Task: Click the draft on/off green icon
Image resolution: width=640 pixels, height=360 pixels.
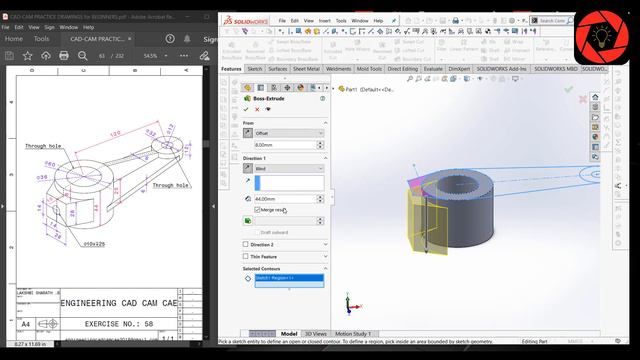Action: click(x=248, y=221)
